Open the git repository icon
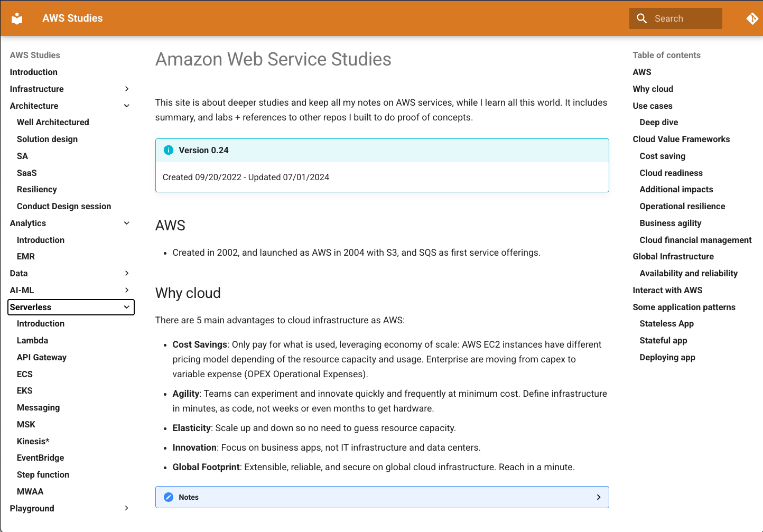This screenshot has width=763, height=532. pyautogui.click(x=752, y=18)
